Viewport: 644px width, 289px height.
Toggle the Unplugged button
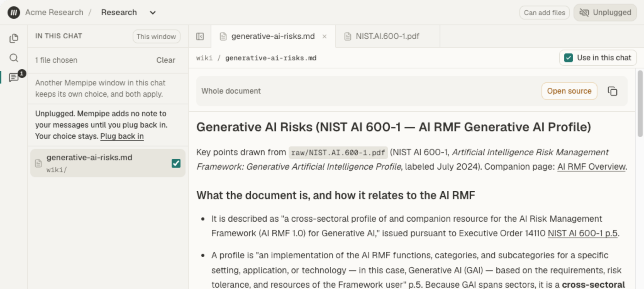[x=605, y=13]
